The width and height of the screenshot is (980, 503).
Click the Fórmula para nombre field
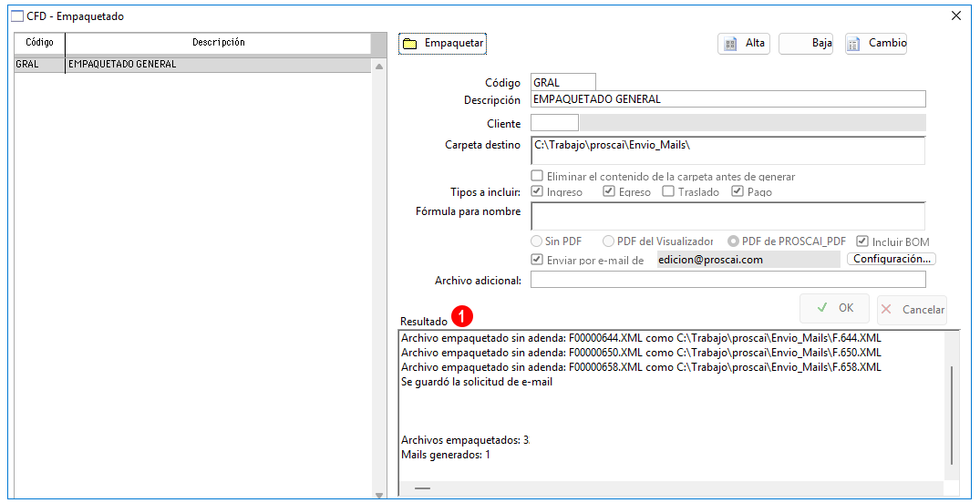728,216
